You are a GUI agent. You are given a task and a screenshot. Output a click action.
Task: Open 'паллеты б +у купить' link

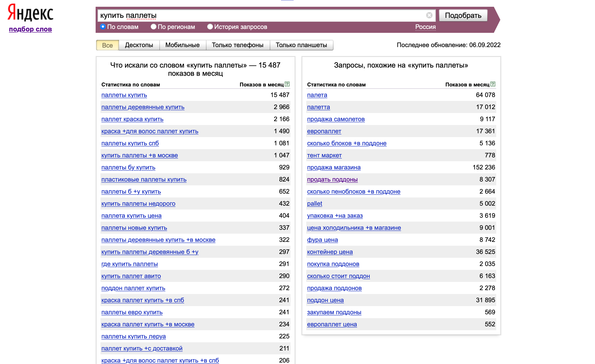(131, 192)
